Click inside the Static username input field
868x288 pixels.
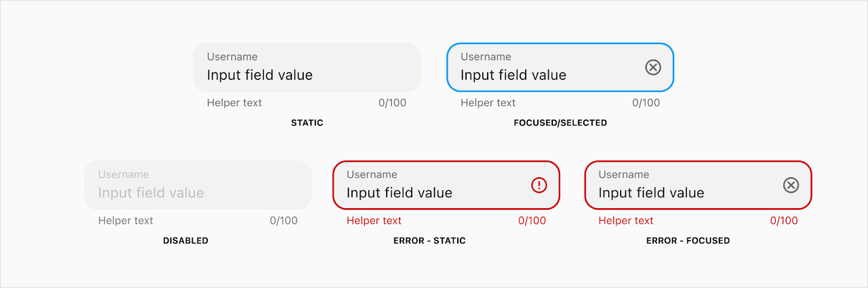[307, 67]
